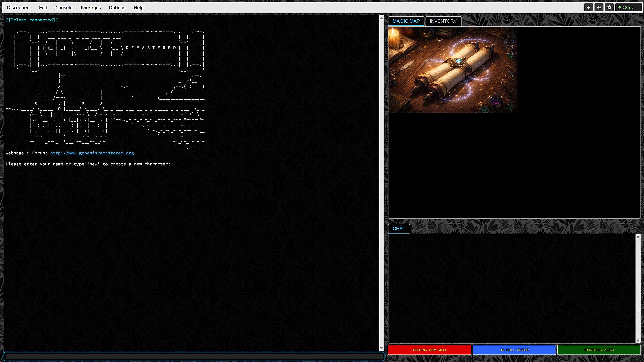Switch to the INVENTORY tab
This screenshot has width=644, height=362.
coord(443,21)
